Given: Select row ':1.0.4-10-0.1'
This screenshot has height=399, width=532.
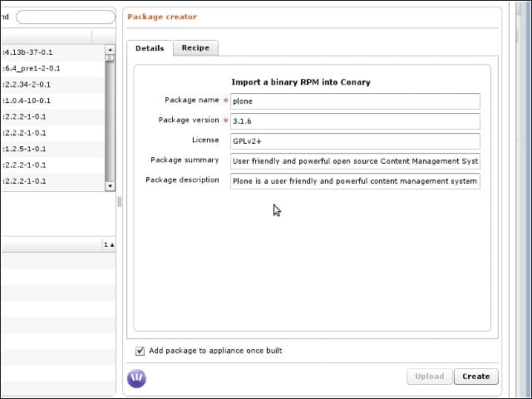Looking at the screenshot, I should tap(52, 101).
